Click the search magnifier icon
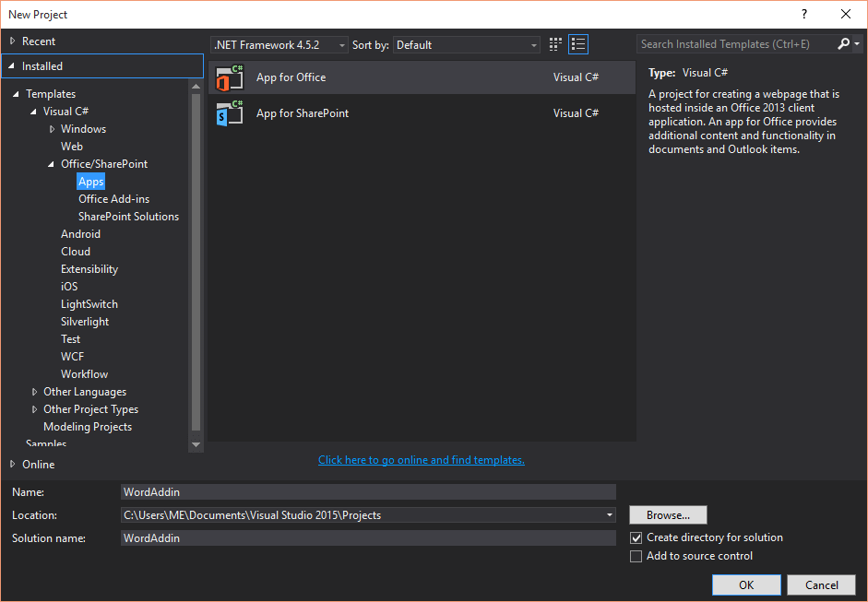 [843, 43]
